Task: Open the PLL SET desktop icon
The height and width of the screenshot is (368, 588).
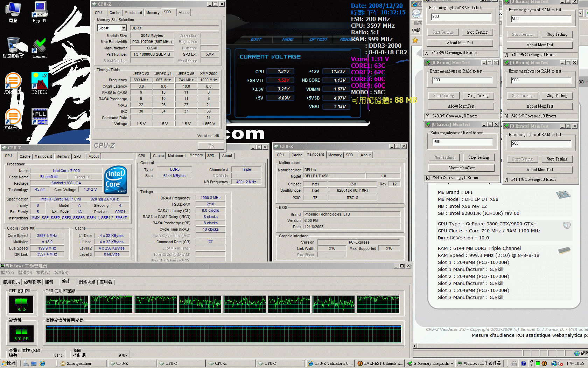Action: pos(40,117)
